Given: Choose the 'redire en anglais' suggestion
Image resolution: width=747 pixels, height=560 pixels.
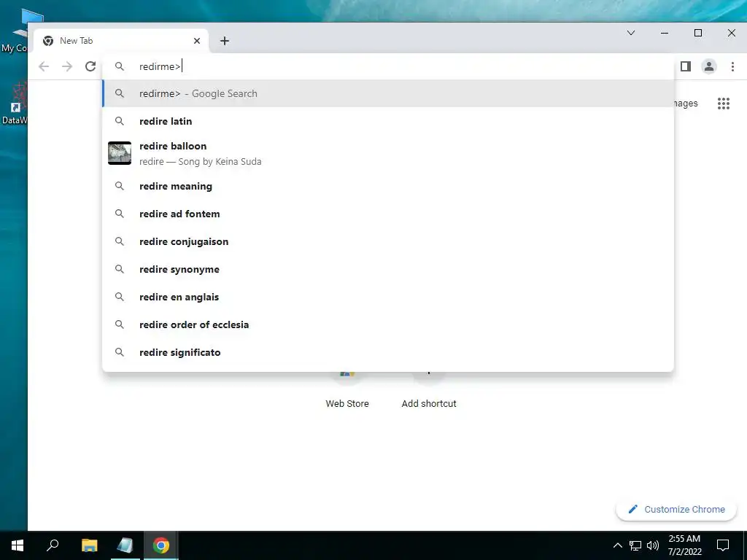Looking at the screenshot, I should [x=388, y=297].
